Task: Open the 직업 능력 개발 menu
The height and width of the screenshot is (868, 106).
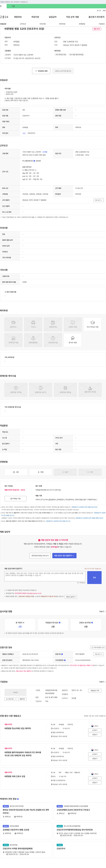Action: coord(73,17)
